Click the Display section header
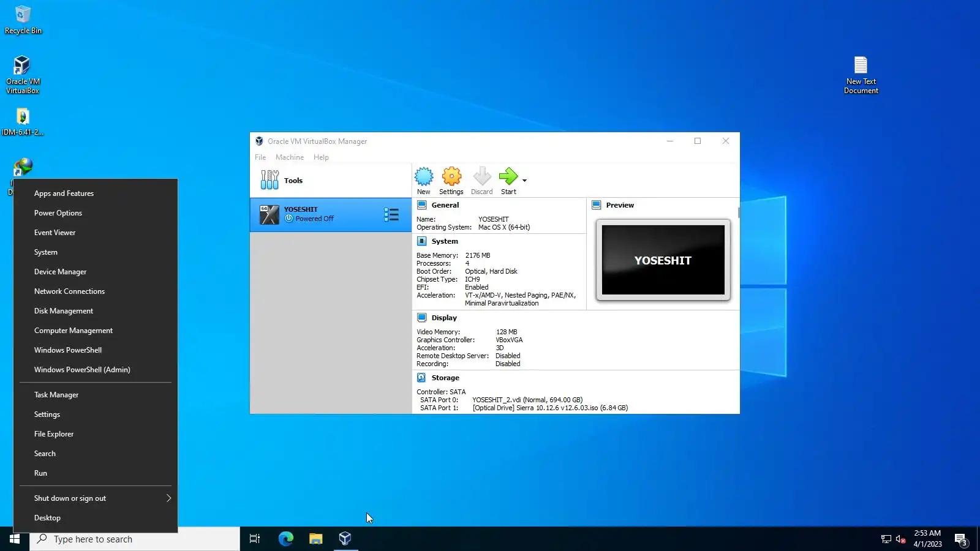This screenshot has height=551, width=980. pyautogui.click(x=444, y=318)
